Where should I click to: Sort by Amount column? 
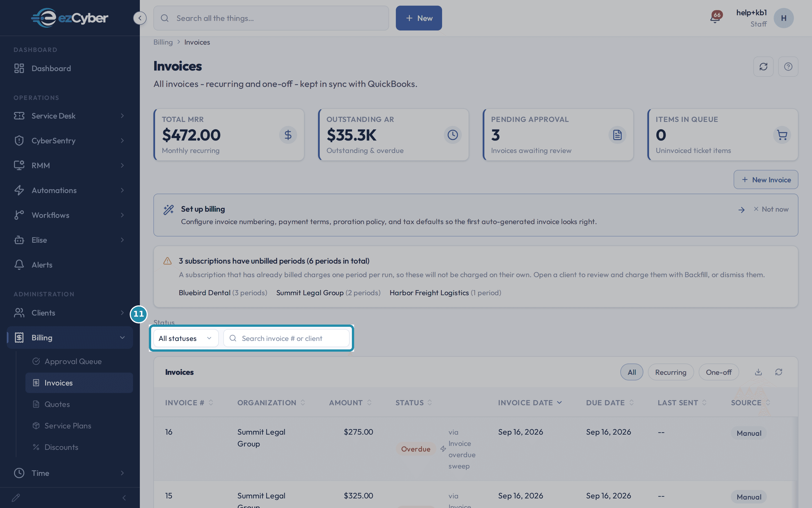350,402
